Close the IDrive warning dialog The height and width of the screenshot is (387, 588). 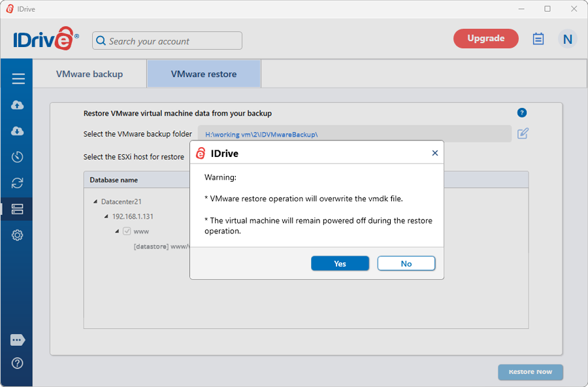(434, 153)
